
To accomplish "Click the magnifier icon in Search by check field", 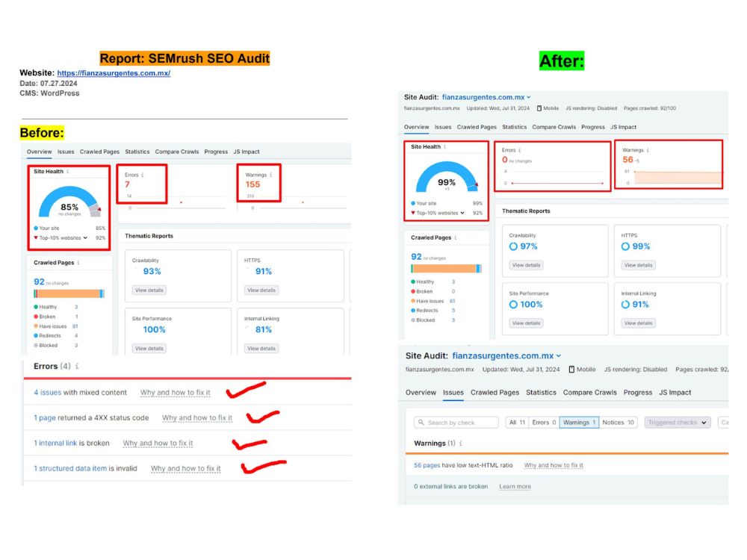I will 421,423.
